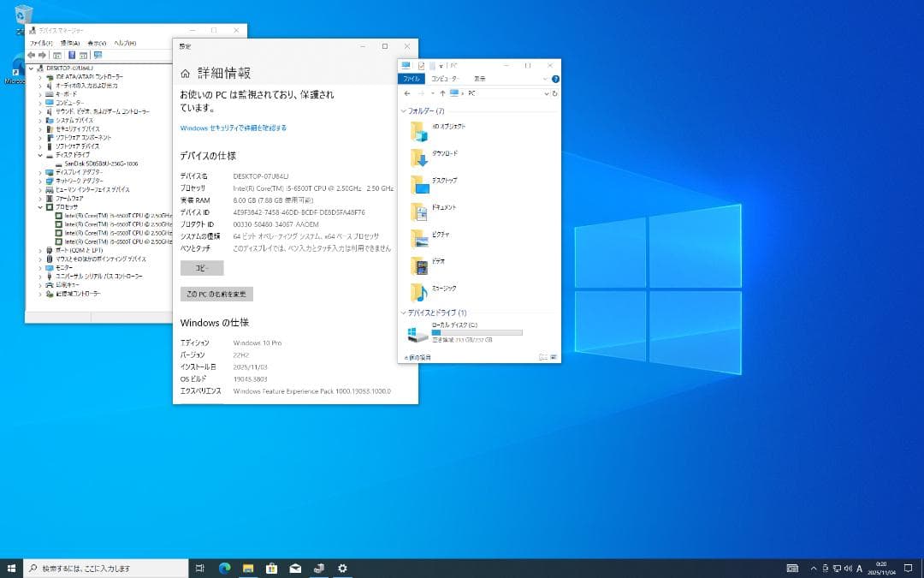Expand IDE ATA/ATAPI controllers node
This screenshot has height=578, width=924.
point(40,77)
